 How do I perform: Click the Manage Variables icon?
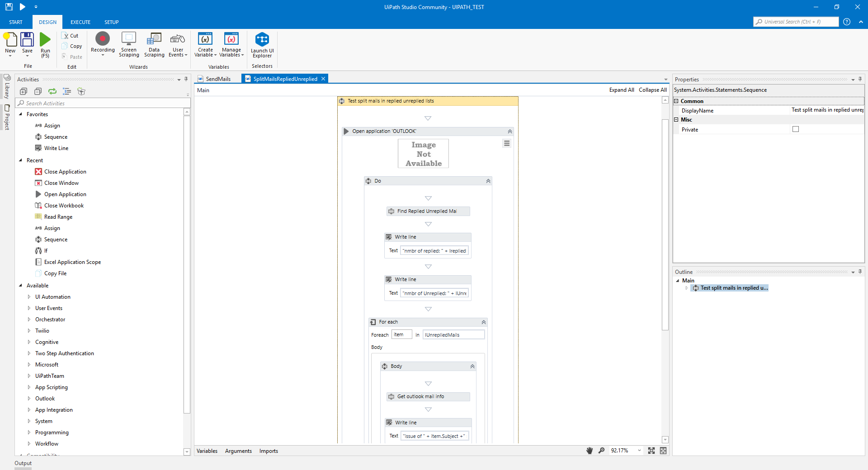coord(231,39)
